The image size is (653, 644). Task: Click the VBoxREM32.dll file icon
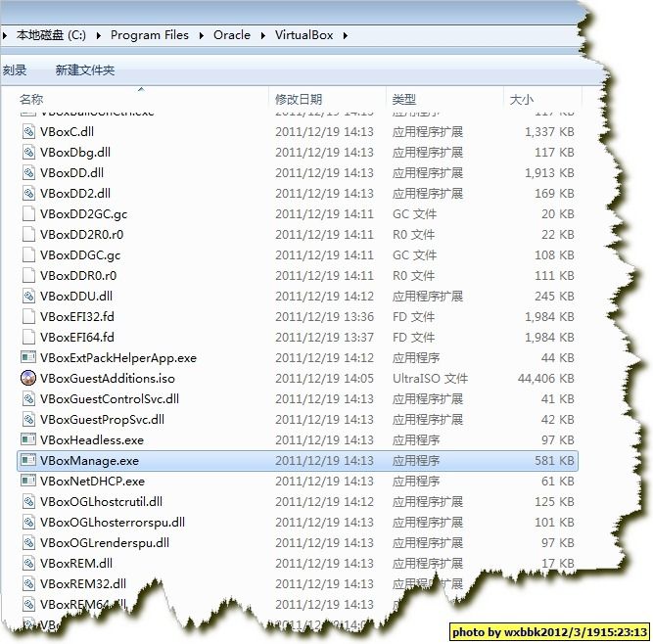pos(28,583)
